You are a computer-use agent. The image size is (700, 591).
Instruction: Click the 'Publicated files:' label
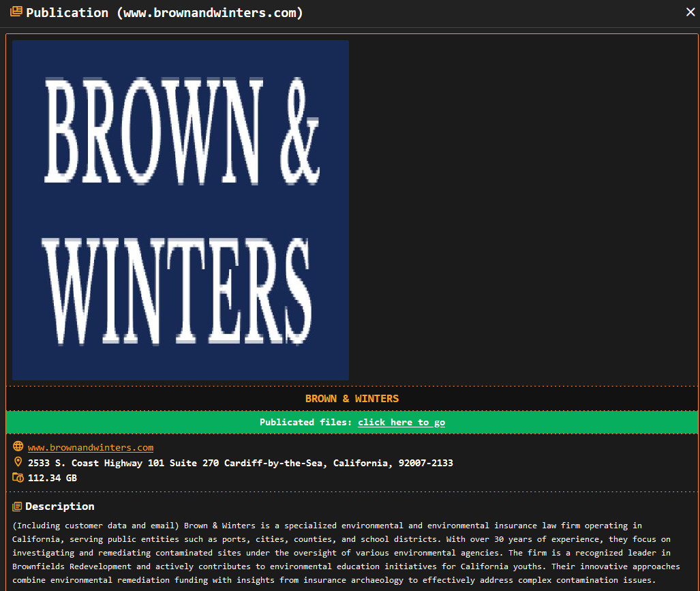[x=305, y=423]
